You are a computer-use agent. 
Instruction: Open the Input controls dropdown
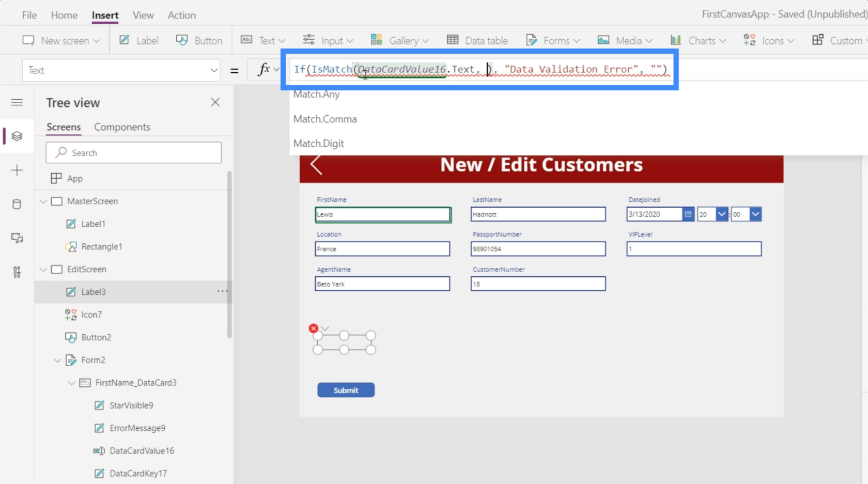[328, 40]
